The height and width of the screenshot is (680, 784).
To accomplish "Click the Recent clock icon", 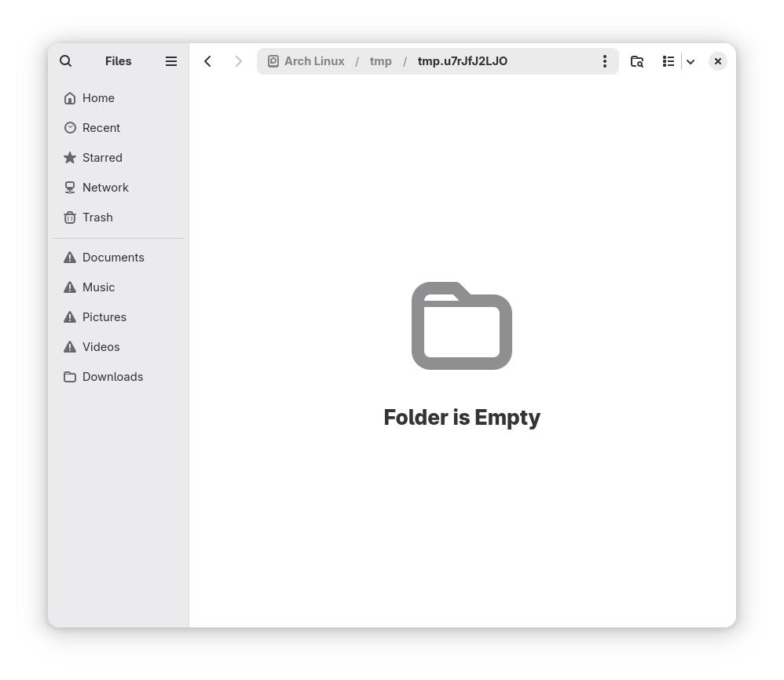I will (x=70, y=128).
